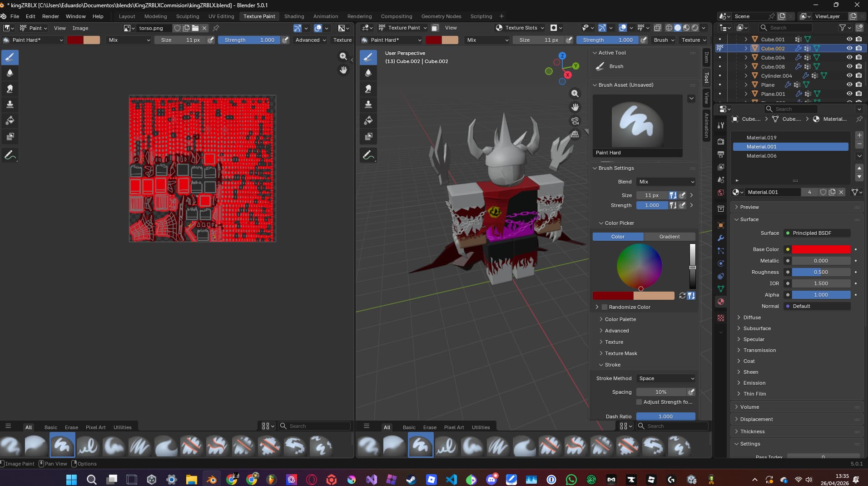This screenshot has height=486, width=868.
Task: Select the Fill tool in image editor toolbar
Action: (x=10, y=120)
